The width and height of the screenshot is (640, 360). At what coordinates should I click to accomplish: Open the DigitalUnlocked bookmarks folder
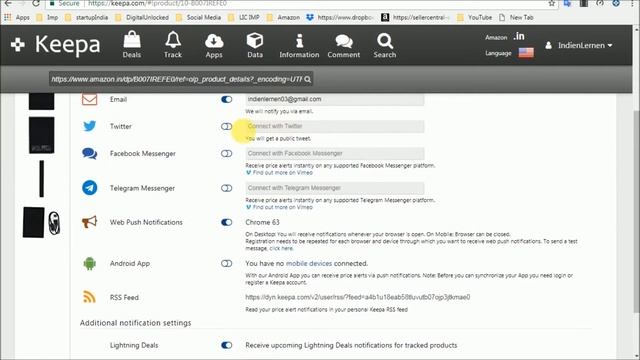click(x=142, y=18)
